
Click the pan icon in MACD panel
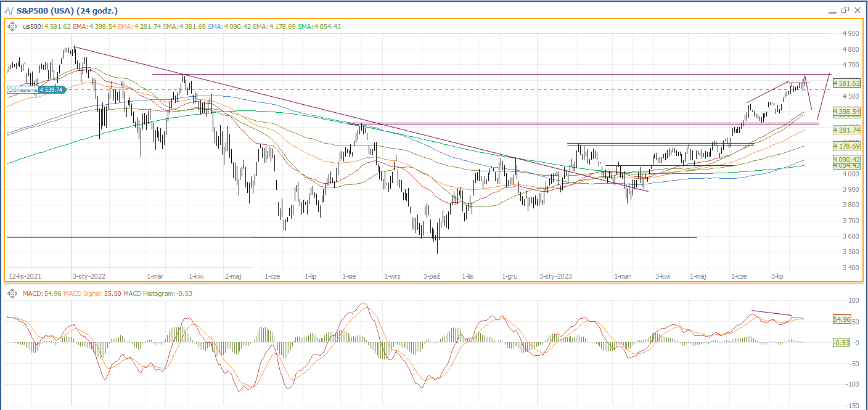pyautogui.click(x=13, y=293)
